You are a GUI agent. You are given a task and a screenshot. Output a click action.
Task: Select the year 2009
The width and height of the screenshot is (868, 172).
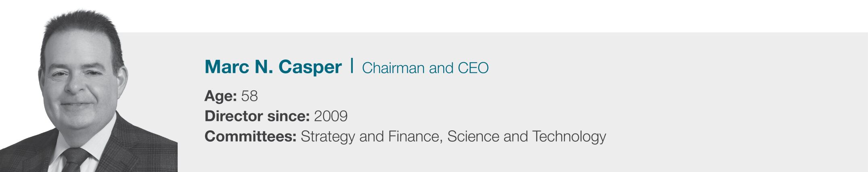331,117
